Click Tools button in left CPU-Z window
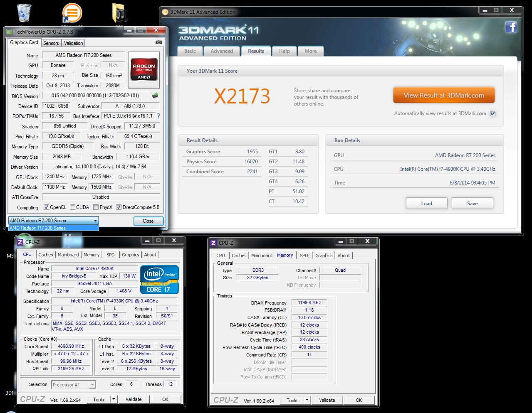The image size is (532, 413). click(x=99, y=399)
